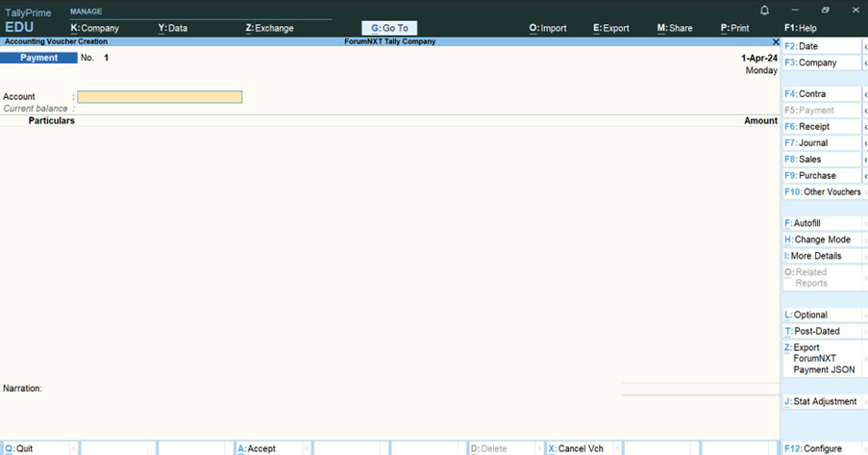The height and width of the screenshot is (455, 868).
Task: Open F10: Other Vouchers list
Action: click(x=822, y=191)
